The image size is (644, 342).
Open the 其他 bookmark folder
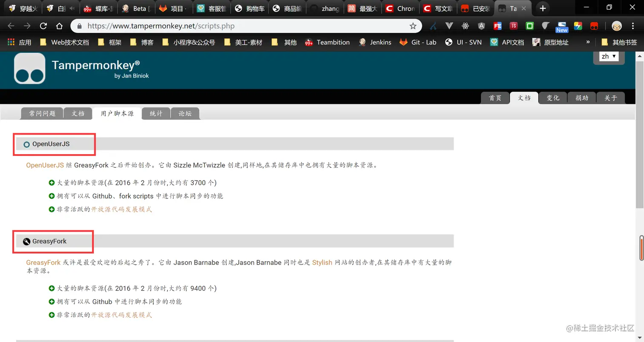(284, 42)
